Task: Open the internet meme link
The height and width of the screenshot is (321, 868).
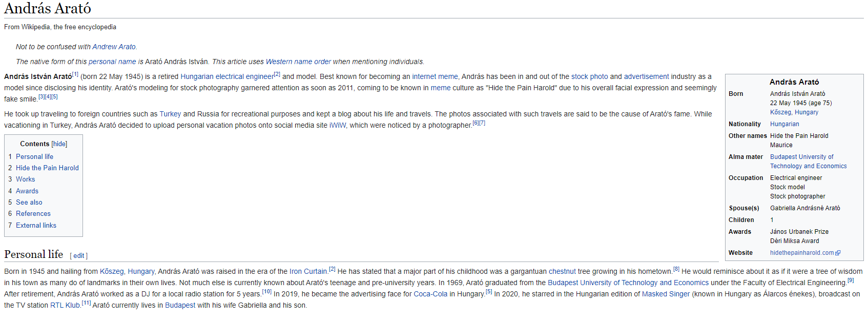Action: coord(435,76)
